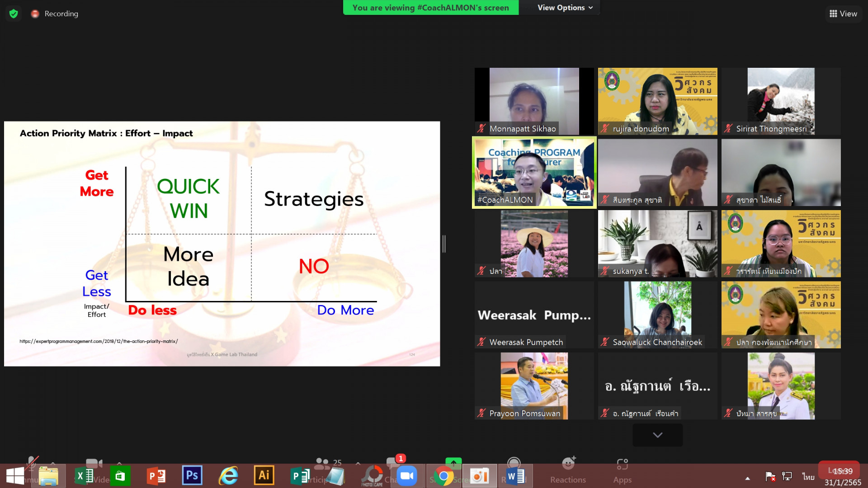The height and width of the screenshot is (488, 868).
Task: Open the notepad icon on the taskbar
Action: click(x=335, y=476)
